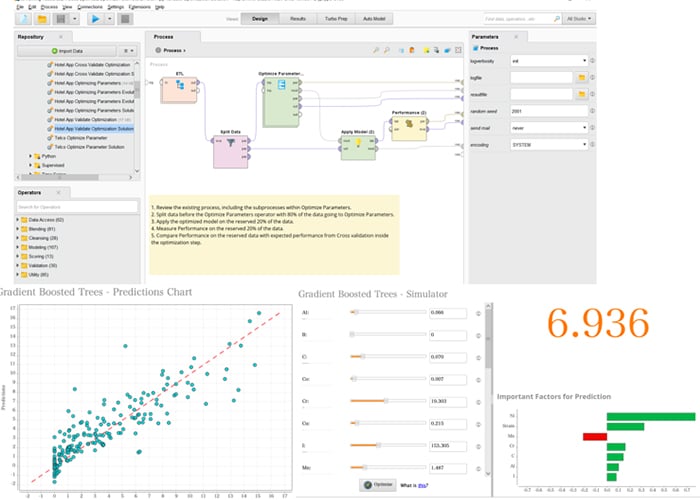Open the run options dropdown arrow

[109, 19]
